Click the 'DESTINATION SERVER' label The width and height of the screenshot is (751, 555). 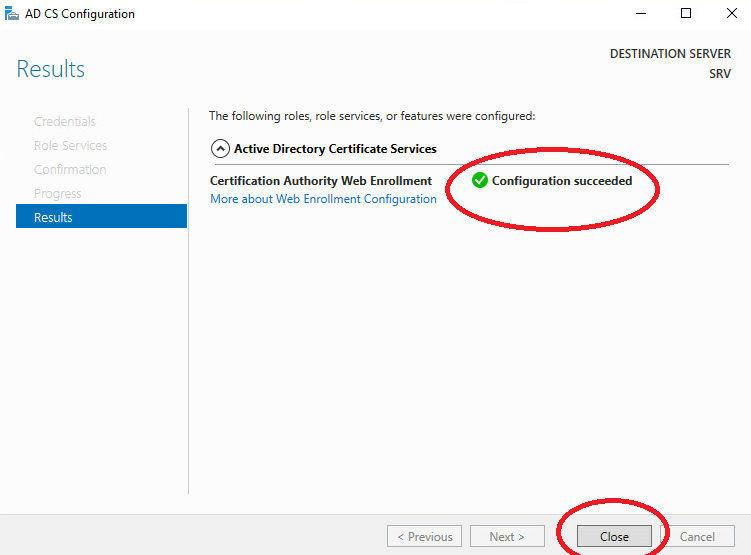coord(670,54)
